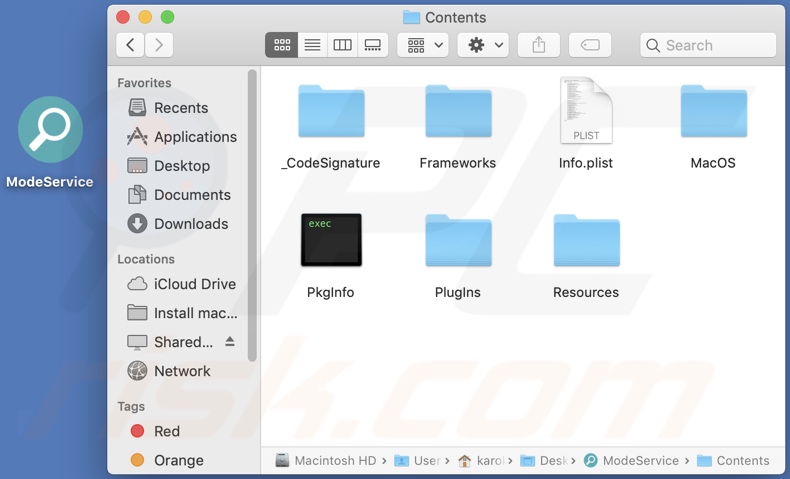Select Applications in the sidebar
Screen dimensions: 790x479
coord(195,137)
